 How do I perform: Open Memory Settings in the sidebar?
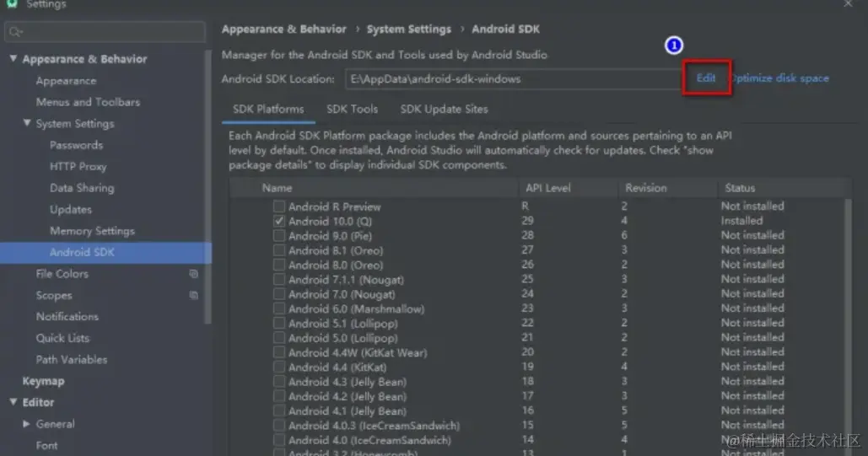[92, 231]
